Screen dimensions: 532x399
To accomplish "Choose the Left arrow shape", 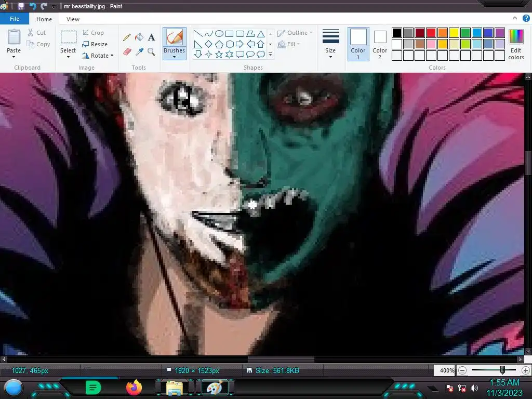I will (x=250, y=44).
